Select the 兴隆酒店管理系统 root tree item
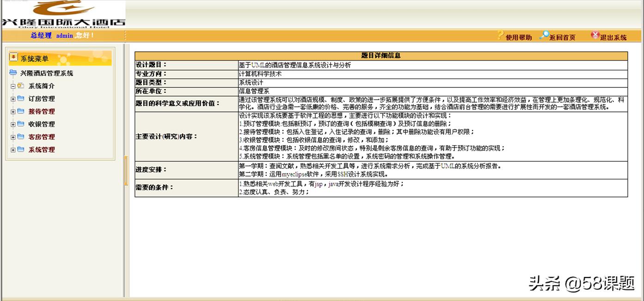The image size is (644, 301). [48, 73]
